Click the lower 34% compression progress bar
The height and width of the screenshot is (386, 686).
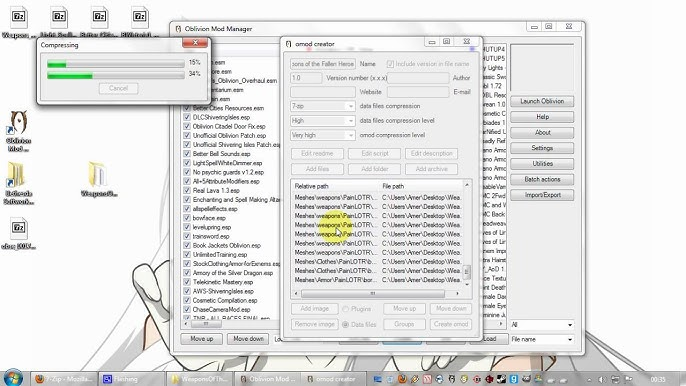pyautogui.click(x=116, y=76)
